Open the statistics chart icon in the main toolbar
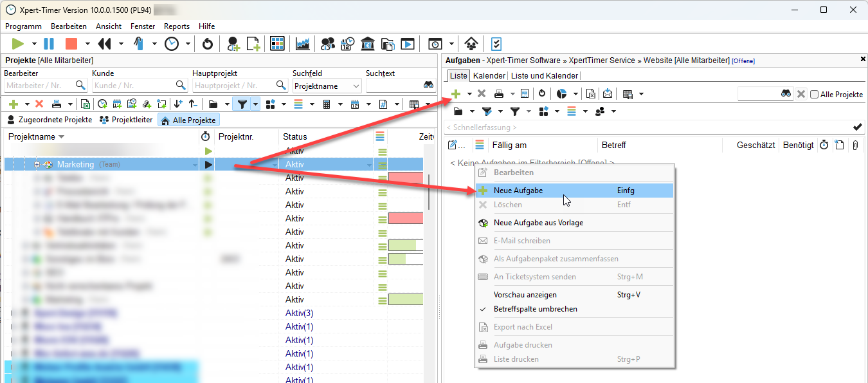 [x=302, y=44]
